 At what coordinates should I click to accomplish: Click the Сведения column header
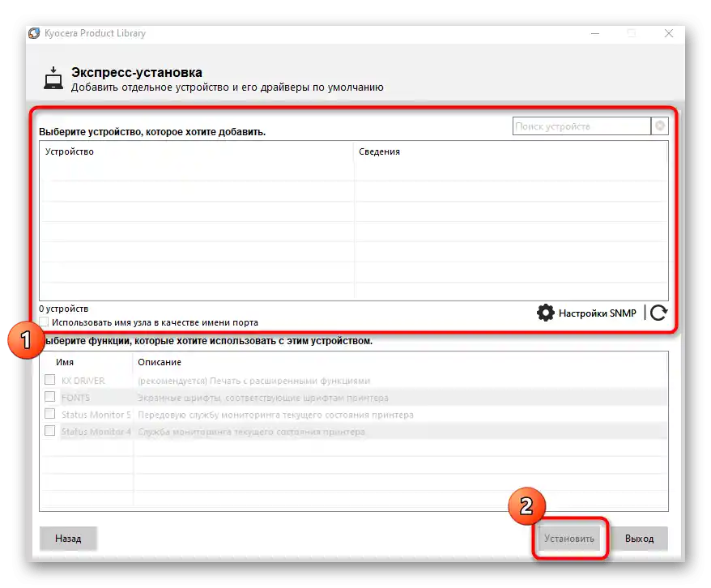pos(380,151)
